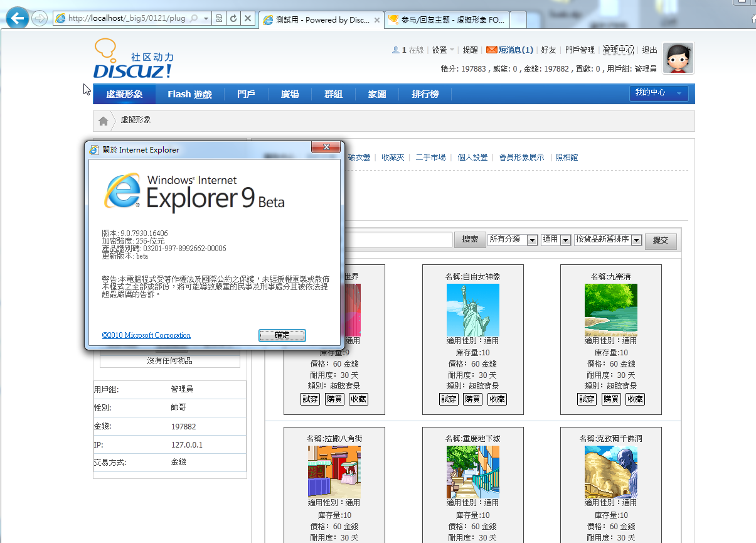Click the home icon in breadcrumb

pos(103,121)
